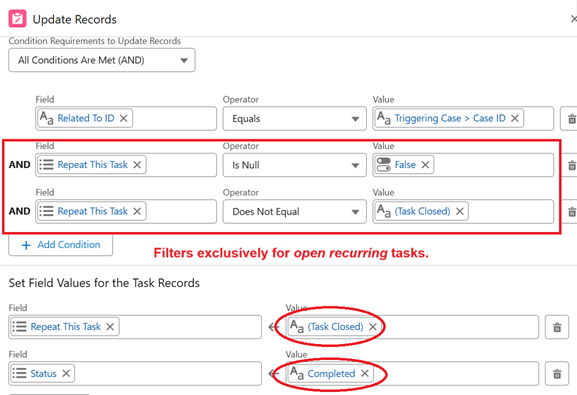577x395 pixels.
Task: Delete the Status field assignment row
Action: tap(557, 374)
